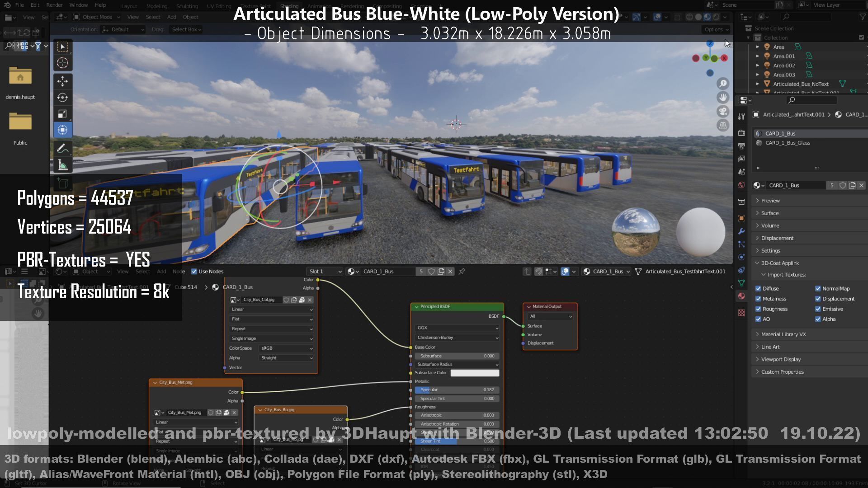
Task: Open the Object properties tab (orange square)
Action: click(x=741, y=218)
